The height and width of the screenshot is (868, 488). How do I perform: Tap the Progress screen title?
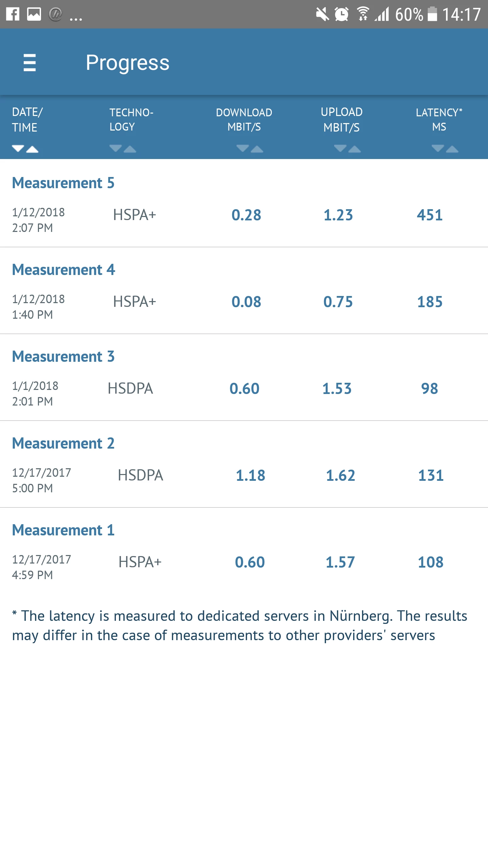click(x=127, y=63)
